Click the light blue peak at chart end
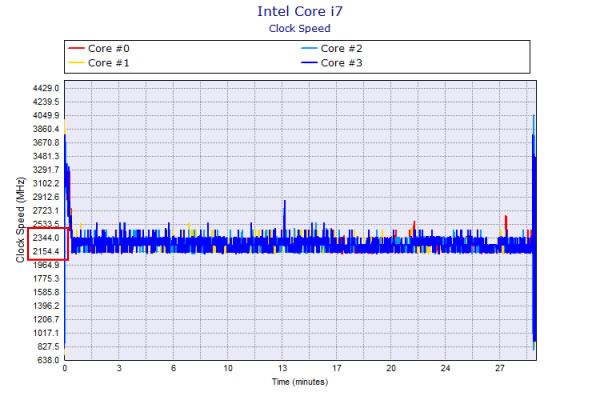The width and height of the screenshot is (600, 400). 533,124
